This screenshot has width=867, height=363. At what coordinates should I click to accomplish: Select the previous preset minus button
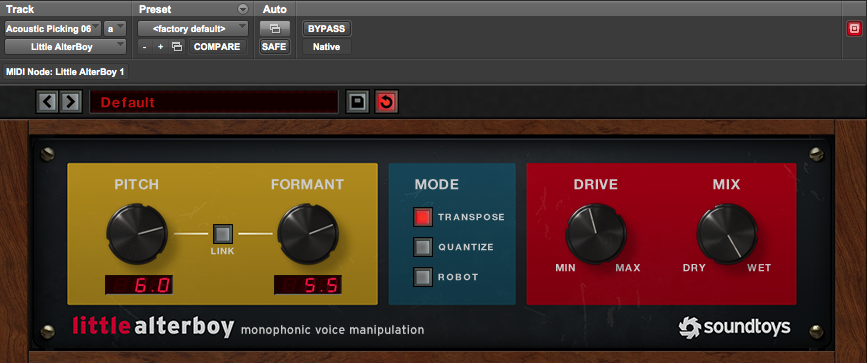pos(144,47)
